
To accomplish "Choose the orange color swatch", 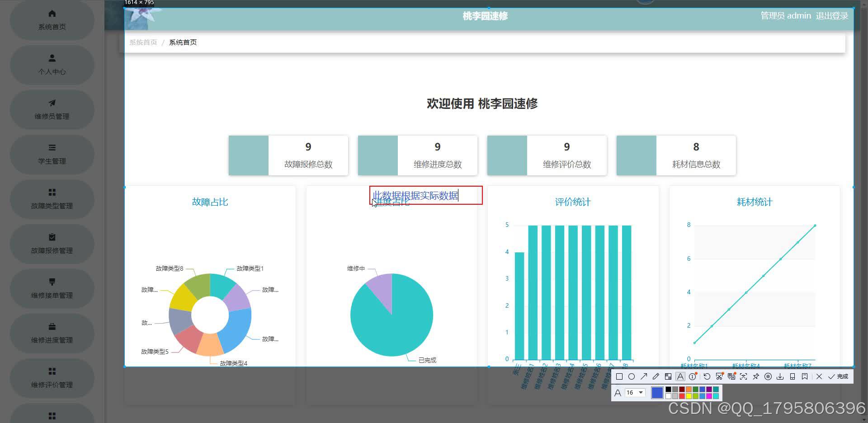I will (689, 389).
